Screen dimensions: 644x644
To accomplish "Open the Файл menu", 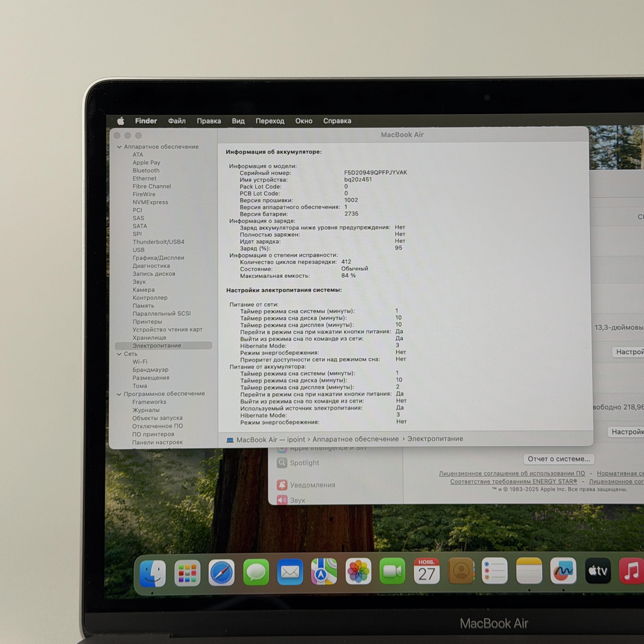I will [177, 121].
